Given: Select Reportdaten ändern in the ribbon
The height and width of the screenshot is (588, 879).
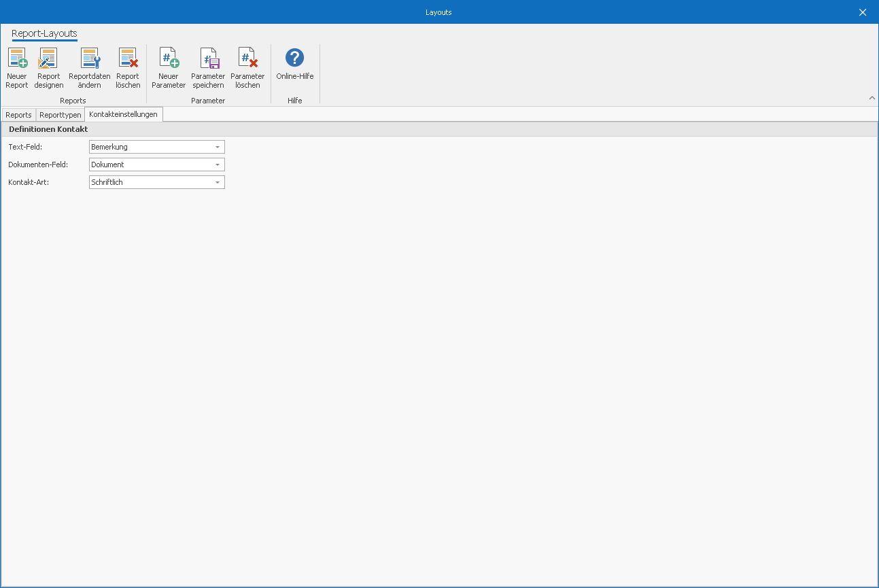Looking at the screenshot, I should [x=89, y=59].
